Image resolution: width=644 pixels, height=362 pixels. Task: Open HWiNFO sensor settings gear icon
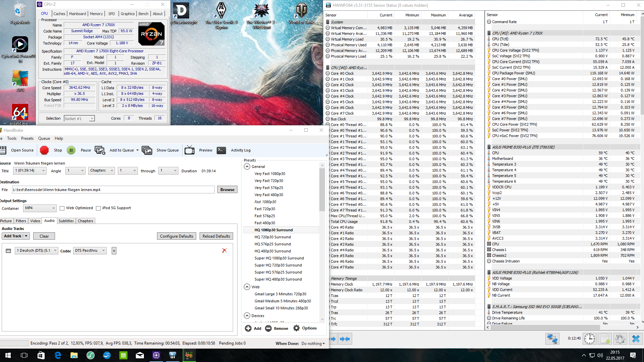tap(620, 339)
